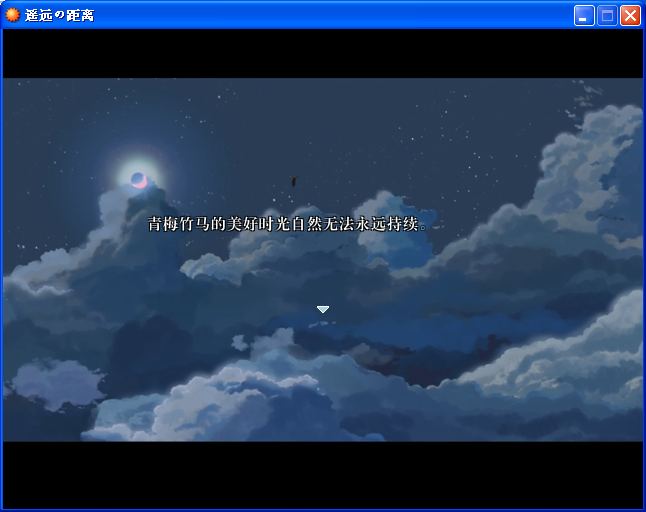Click the dialogue line "青梅竹马的美好时光自然无法永远持续。"
This screenshot has height=512, width=646.
288,224
